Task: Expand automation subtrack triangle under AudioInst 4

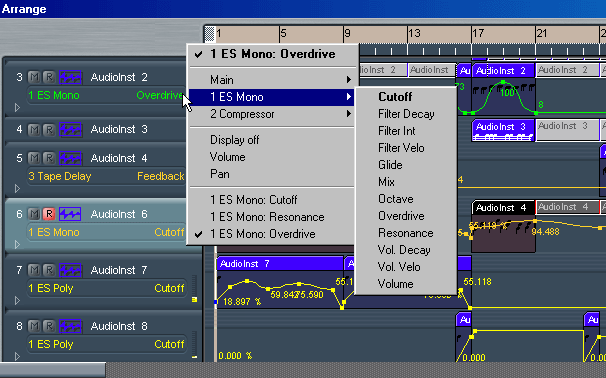Action: [x=17, y=188]
